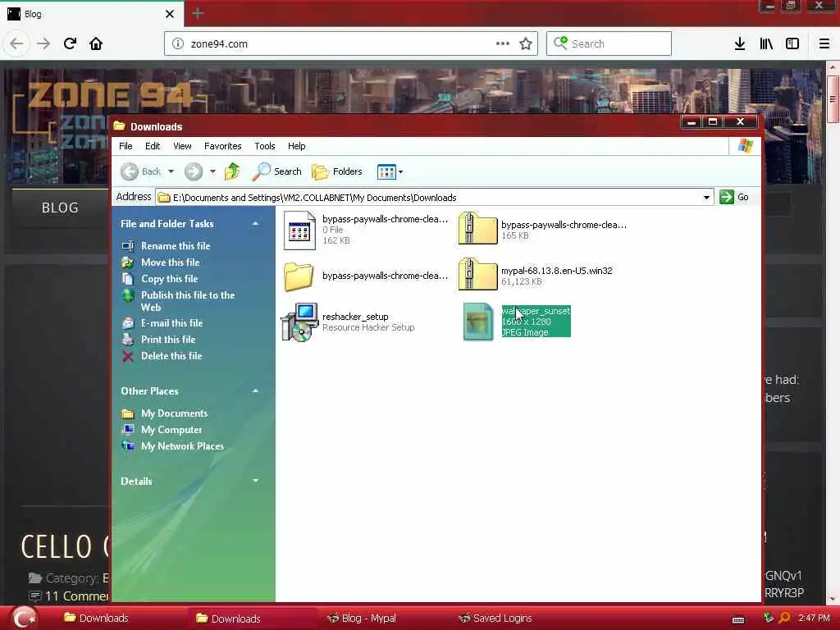Click the keyboard icon in system tray

pos(738,620)
